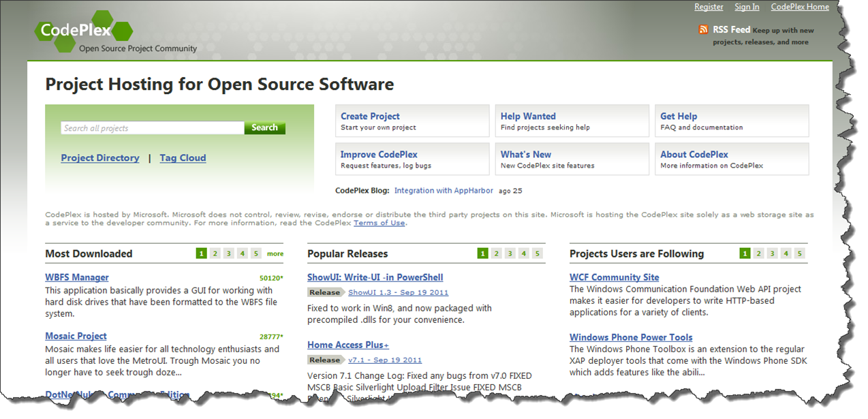868x419 pixels.
Task: Click more link beside Most Downloaded pages
Action: coord(275,253)
